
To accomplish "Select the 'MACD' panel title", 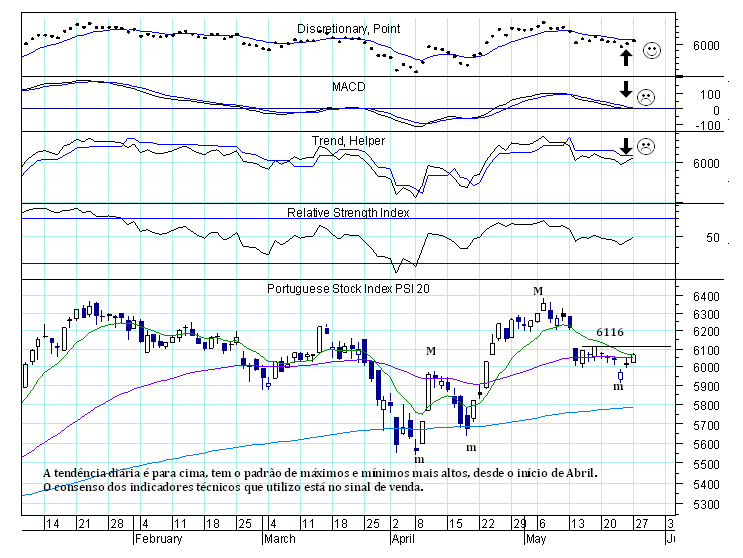I will (349, 87).
